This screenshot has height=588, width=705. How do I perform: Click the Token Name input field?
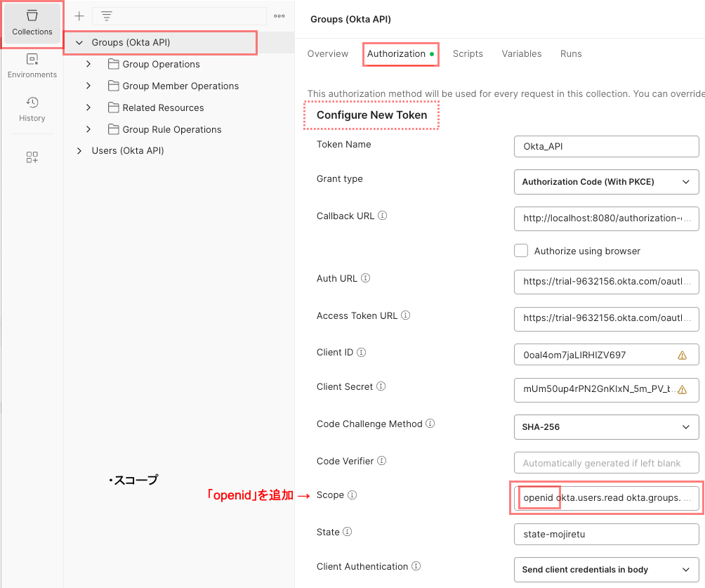coord(606,147)
